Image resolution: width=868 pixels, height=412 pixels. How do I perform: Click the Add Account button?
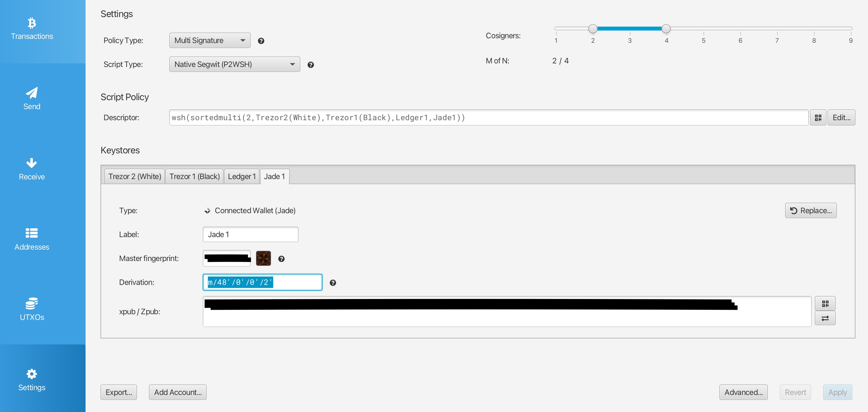178,392
